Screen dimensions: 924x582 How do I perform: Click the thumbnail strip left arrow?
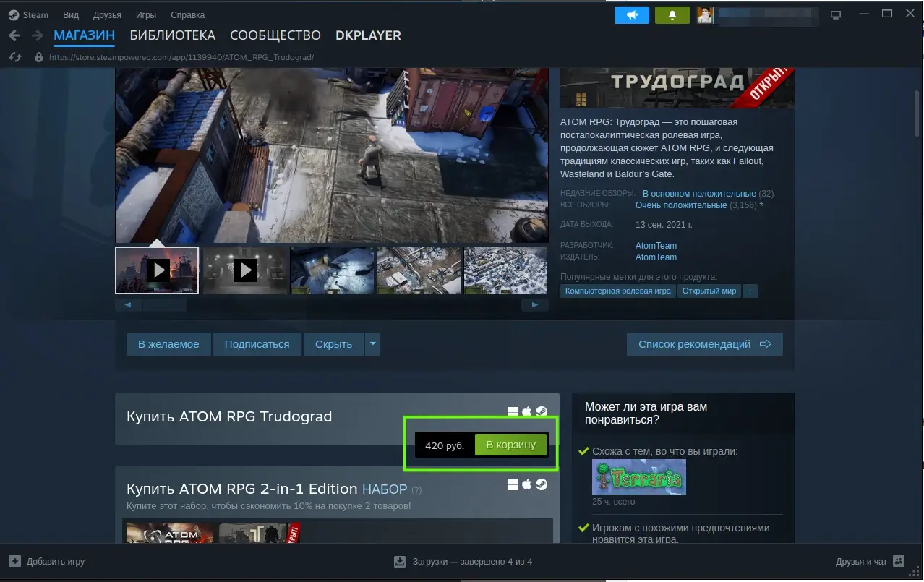pyautogui.click(x=128, y=305)
